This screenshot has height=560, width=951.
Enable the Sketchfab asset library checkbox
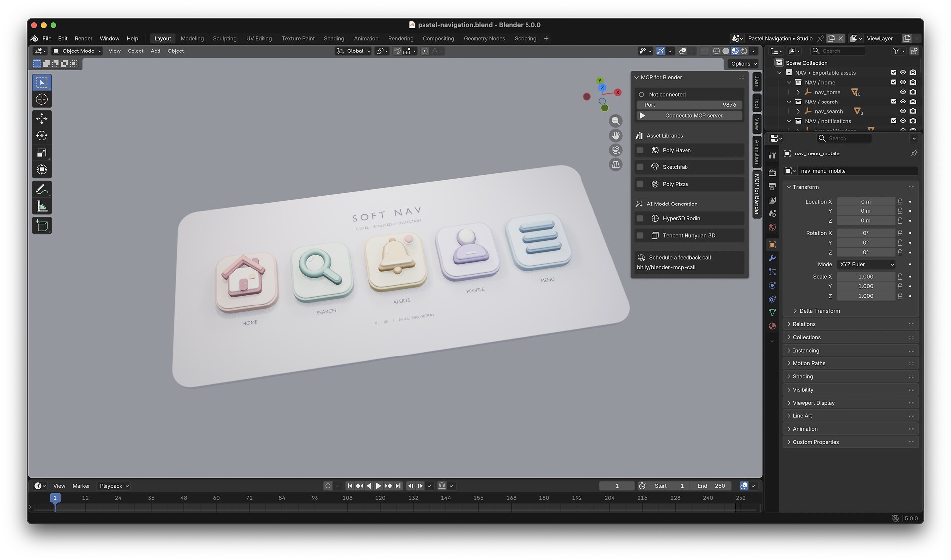pos(640,167)
